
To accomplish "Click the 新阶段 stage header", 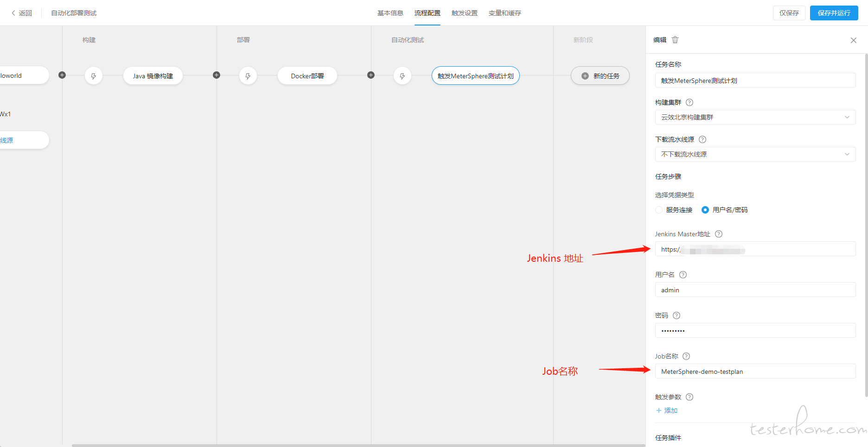I will 583,40.
